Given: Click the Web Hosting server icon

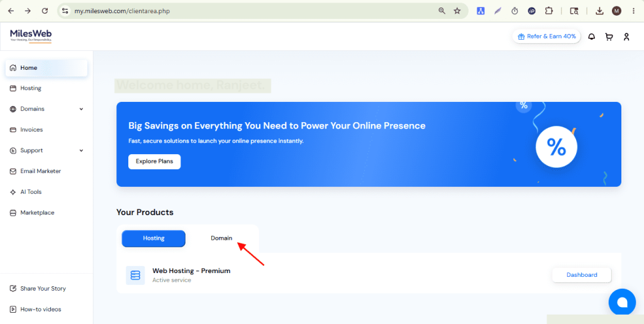Looking at the screenshot, I should 135,275.
